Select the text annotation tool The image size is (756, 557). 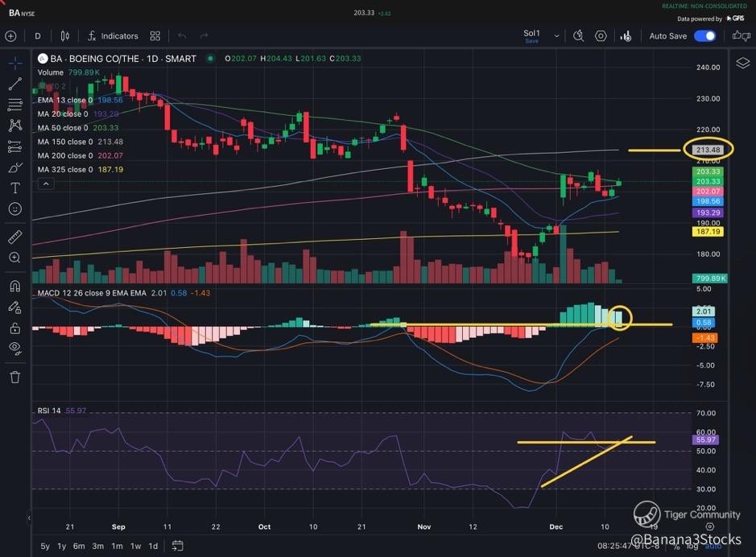[x=15, y=188]
